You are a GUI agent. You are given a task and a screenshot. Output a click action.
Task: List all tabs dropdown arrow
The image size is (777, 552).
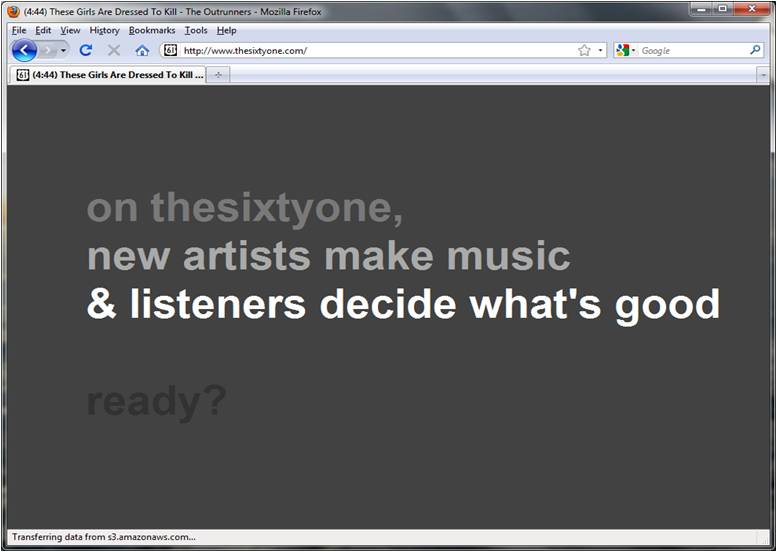763,75
